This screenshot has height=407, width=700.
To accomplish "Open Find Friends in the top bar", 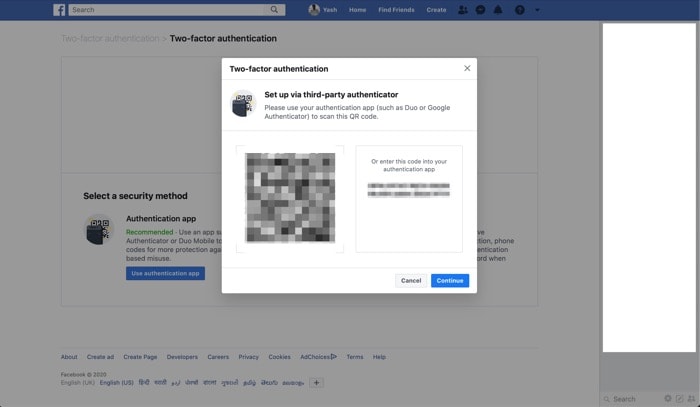I will pyautogui.click(x=396, y=10).
